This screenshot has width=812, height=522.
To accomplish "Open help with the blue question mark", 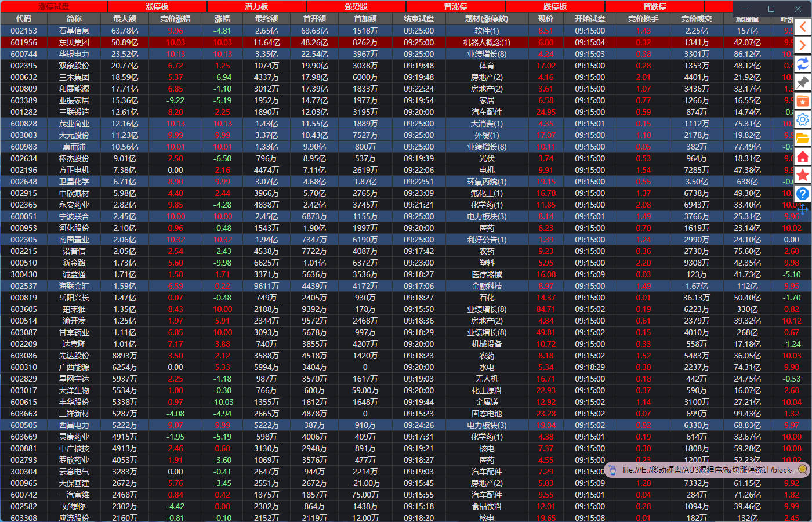I will click(x=803, y=194).
